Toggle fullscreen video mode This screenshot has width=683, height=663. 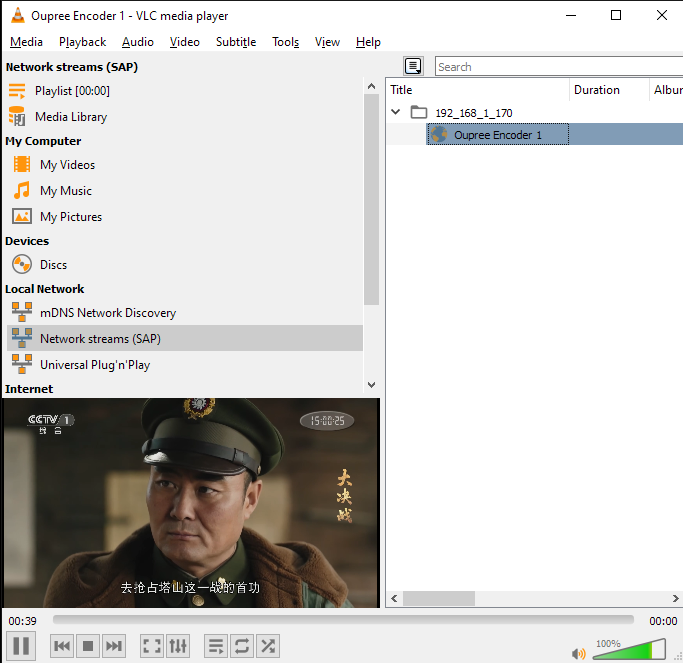(x=152, y=646)
